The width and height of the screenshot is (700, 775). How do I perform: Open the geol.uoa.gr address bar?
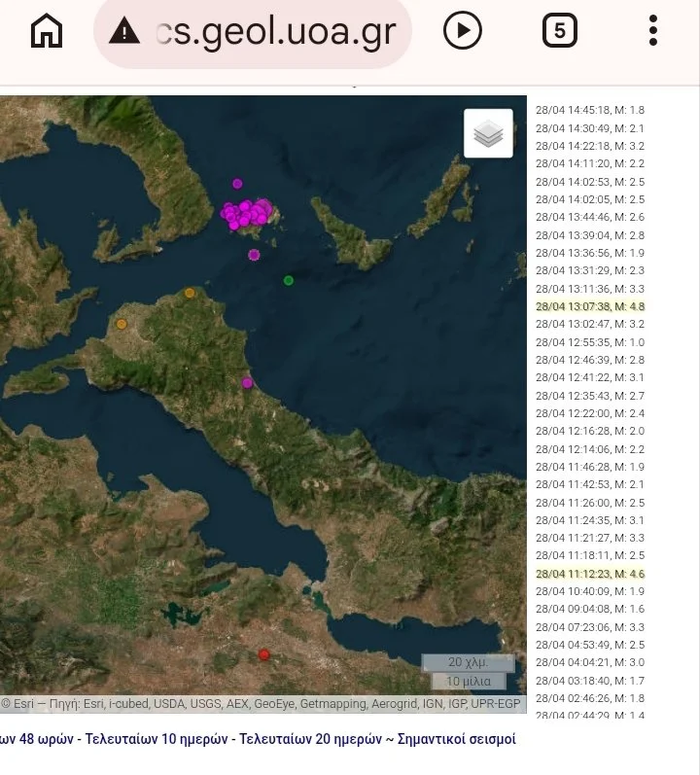coord(253,32)
